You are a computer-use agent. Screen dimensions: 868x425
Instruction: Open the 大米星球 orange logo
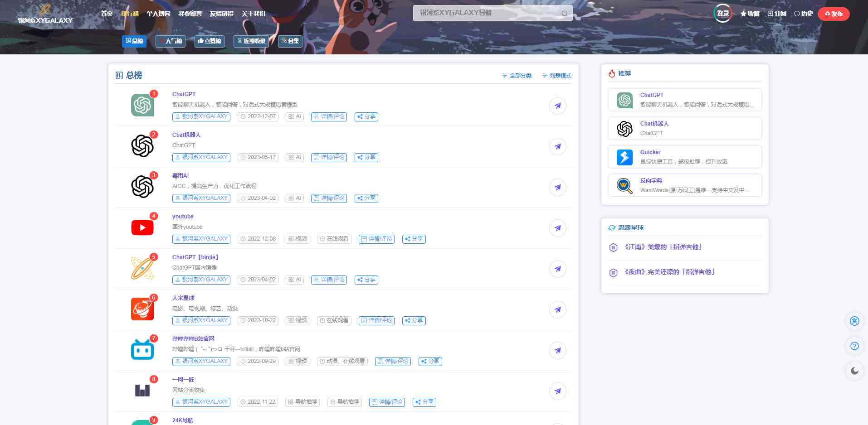coord(142,309)
